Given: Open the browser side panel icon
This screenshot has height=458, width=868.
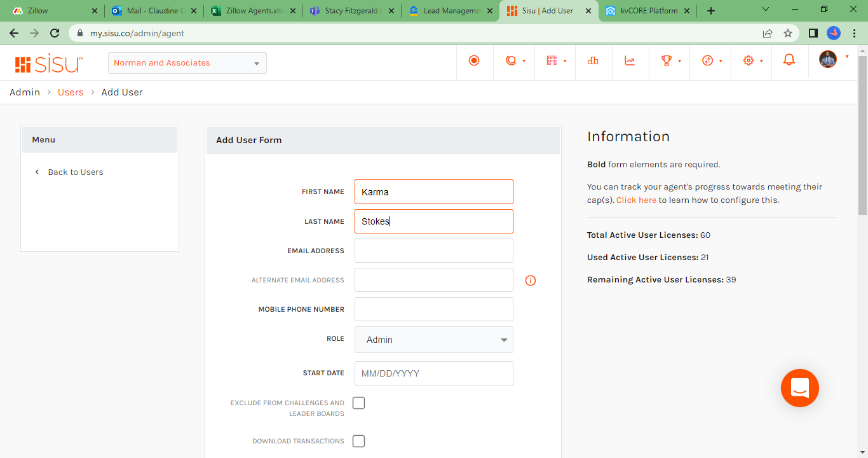Looking at the screenshot, I should click(813, 33).
